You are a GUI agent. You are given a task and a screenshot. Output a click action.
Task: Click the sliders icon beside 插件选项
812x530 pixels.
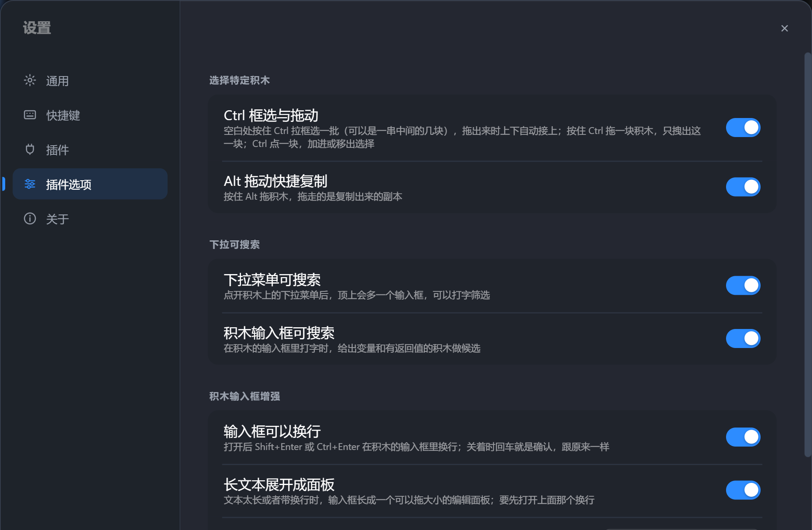[30, 184]
